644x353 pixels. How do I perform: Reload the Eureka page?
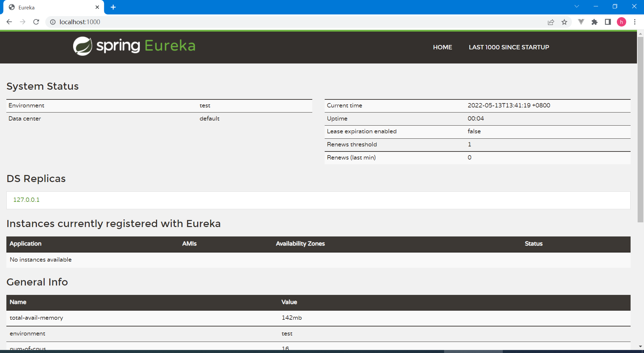pos(36,22)
